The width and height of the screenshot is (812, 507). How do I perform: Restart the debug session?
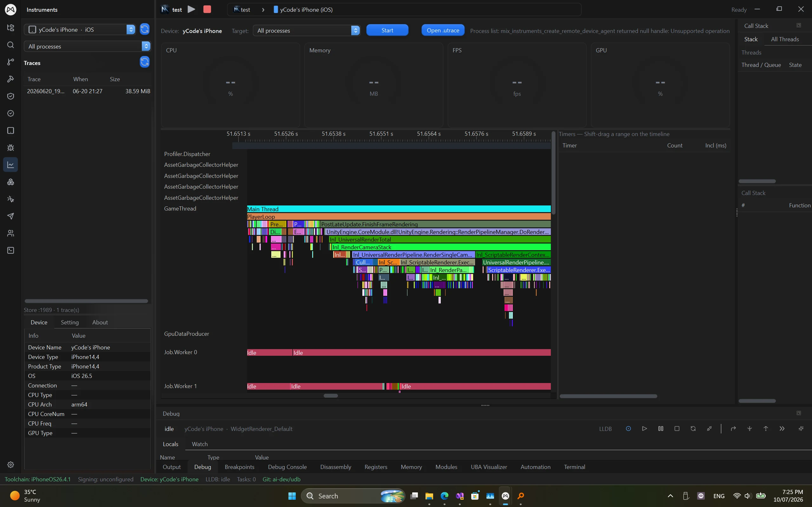[693, 429]
